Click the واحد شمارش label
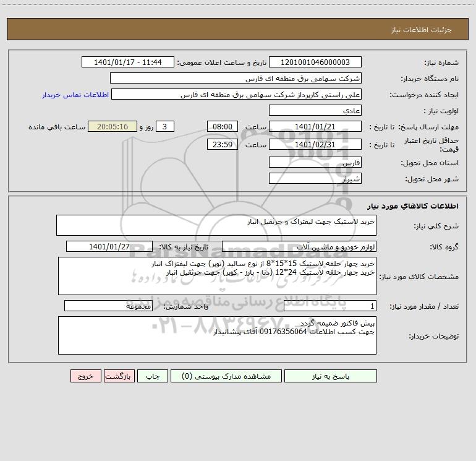 (186, 306)
